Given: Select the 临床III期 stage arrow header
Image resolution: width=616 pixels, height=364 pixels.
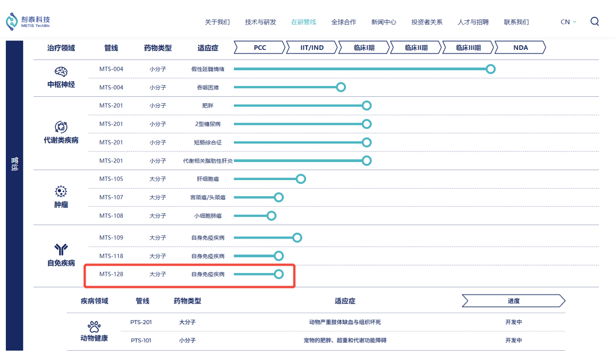Looking at the screenshot, I should (x=468, y=47).
